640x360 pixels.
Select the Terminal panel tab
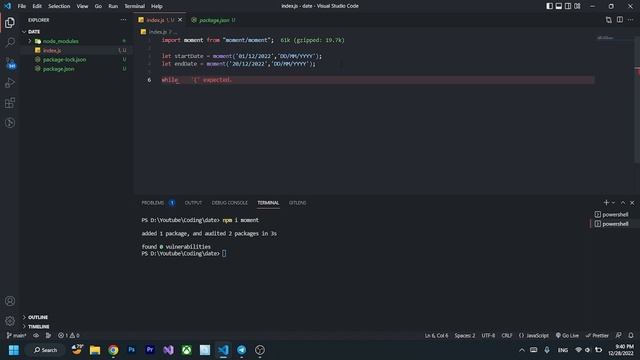tap(268, 202)
